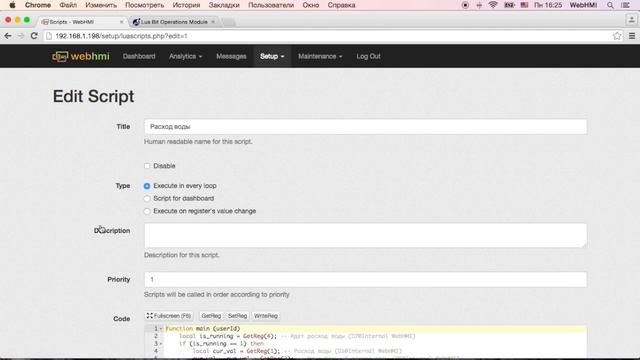Screen dimensions: 640x360
Task: Open the Setup dropdown menu
Action: (x=272, y=56)
